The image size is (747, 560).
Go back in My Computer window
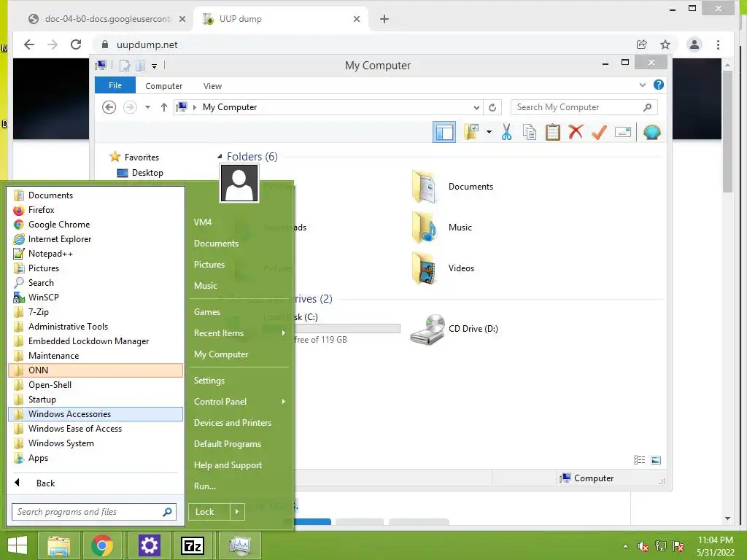click(109, 107)
